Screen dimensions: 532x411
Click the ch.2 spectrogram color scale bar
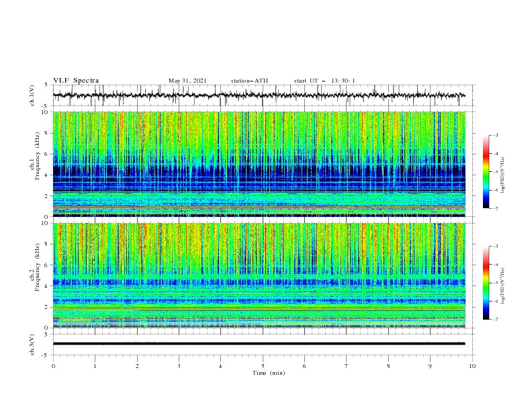486,283
